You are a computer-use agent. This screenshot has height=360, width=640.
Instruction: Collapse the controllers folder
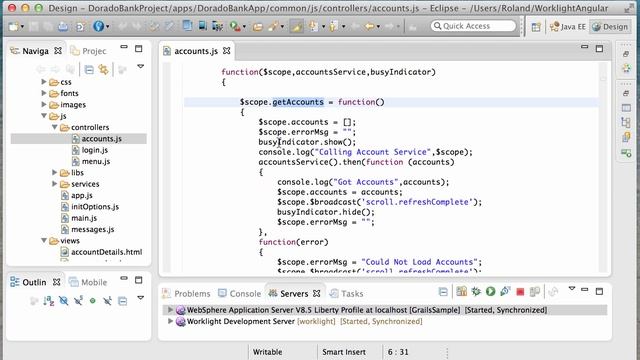[54, 127]
